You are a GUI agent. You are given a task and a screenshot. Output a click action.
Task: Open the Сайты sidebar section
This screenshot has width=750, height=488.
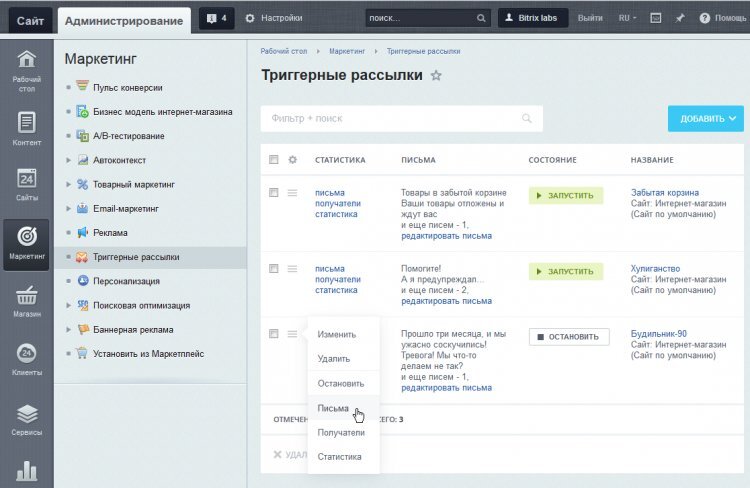(x=26, y=184)
